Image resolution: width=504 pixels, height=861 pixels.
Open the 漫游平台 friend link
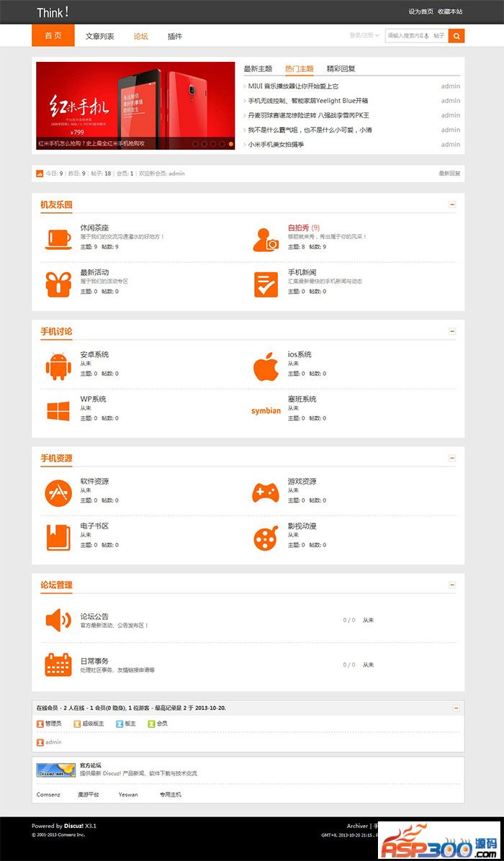pos(89,795)
